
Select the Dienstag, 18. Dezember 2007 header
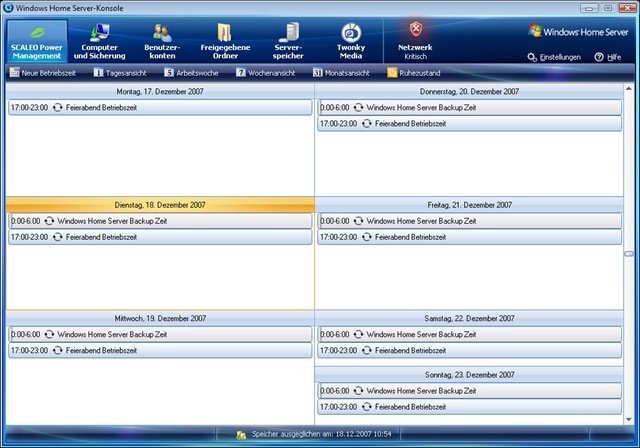click(x=160, y=205)
